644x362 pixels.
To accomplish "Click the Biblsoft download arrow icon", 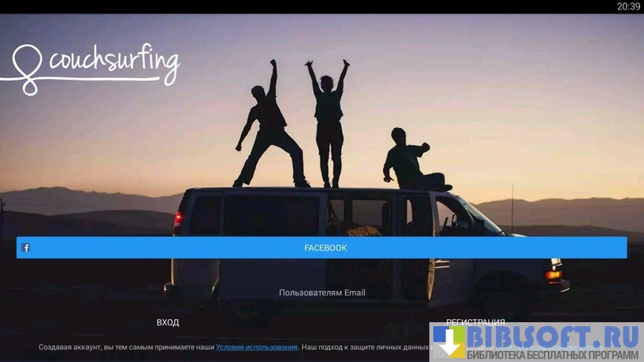I will [x=449, y=342].
